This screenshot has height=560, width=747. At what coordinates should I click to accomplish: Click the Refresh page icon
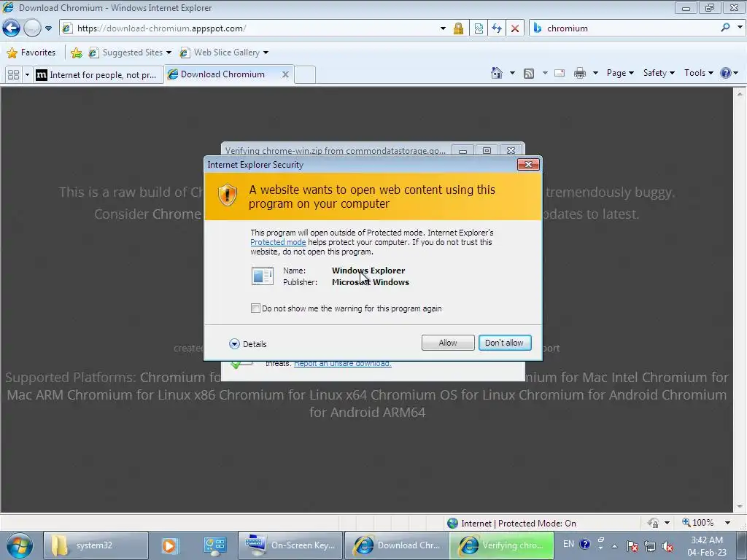tap(497, 28)
